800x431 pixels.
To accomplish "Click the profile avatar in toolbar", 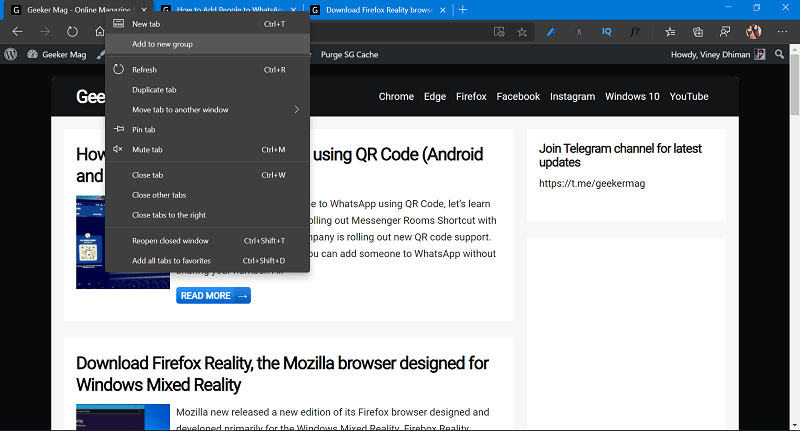I will click(x=754, y=32).
